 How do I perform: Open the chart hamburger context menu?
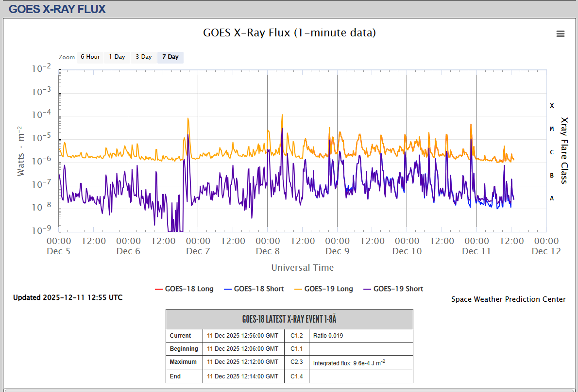(560, 33)
